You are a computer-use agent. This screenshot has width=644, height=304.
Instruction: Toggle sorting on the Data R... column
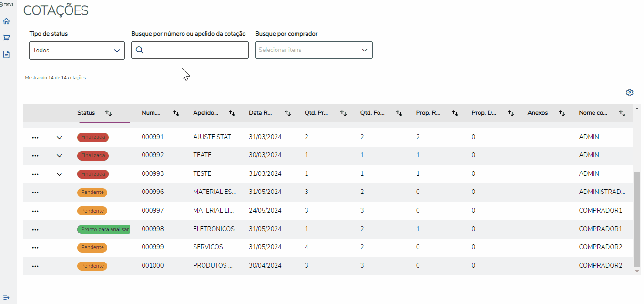point(287,113)
